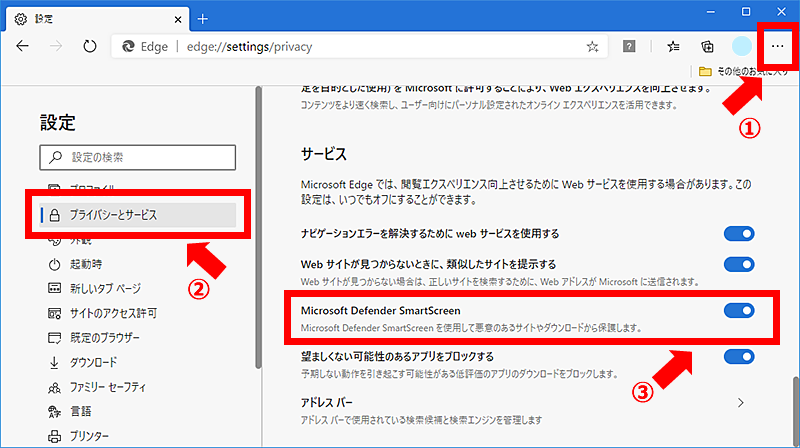
Task: Open the Favorites list icon
Action: (x=673, y=46)
